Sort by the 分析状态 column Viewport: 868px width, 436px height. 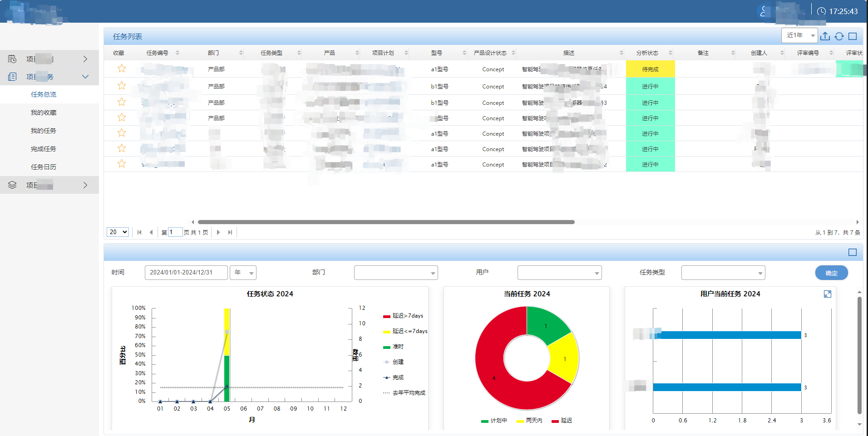671,53
